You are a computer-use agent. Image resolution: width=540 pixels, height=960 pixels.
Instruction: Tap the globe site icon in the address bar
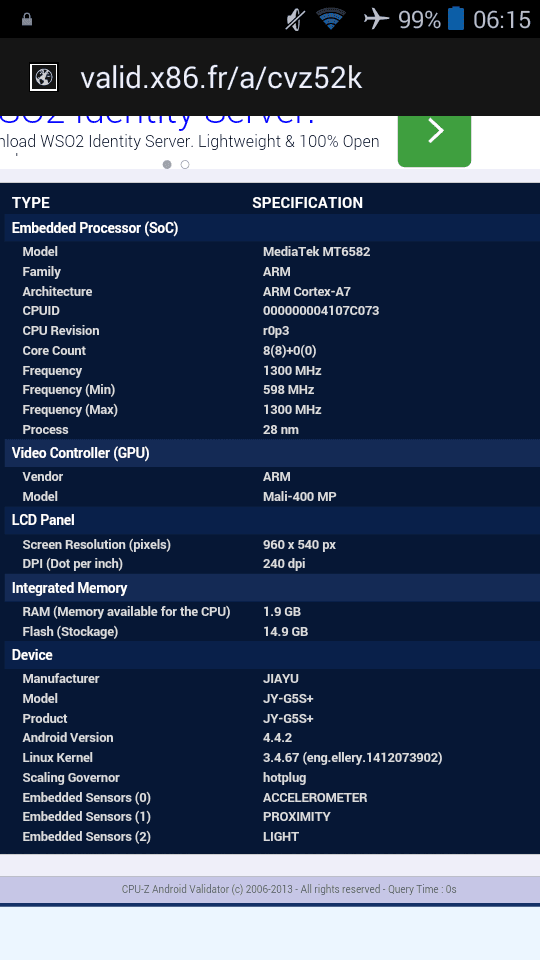tap(43, 78)
